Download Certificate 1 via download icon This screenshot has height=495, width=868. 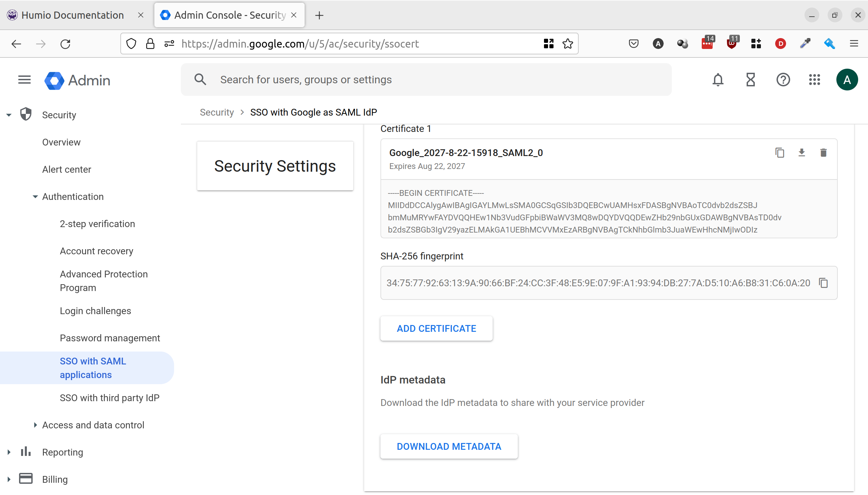[802, 153]
